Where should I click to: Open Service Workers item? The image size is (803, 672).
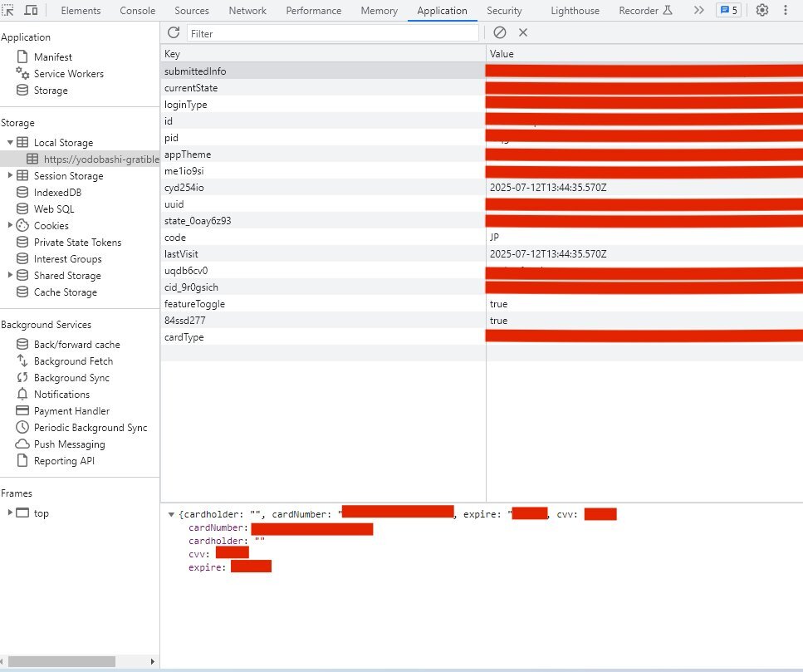pos(69,74)
